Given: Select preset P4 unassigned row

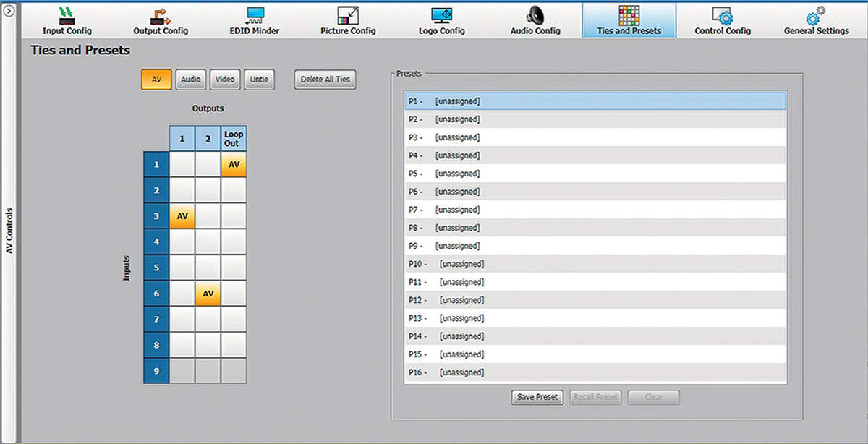Looking at the screenshot, I should pyautogui.click(x=596, y=155).
